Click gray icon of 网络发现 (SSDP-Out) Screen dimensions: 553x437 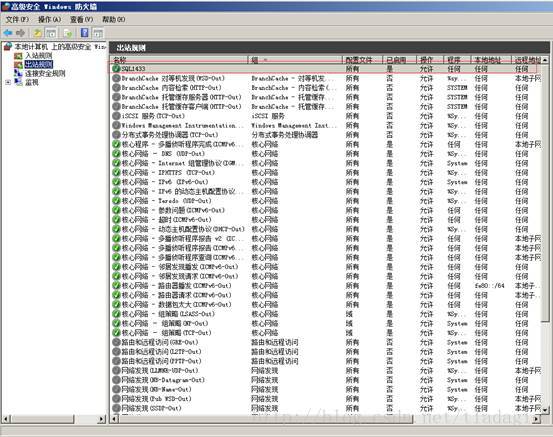coord(116,408)
